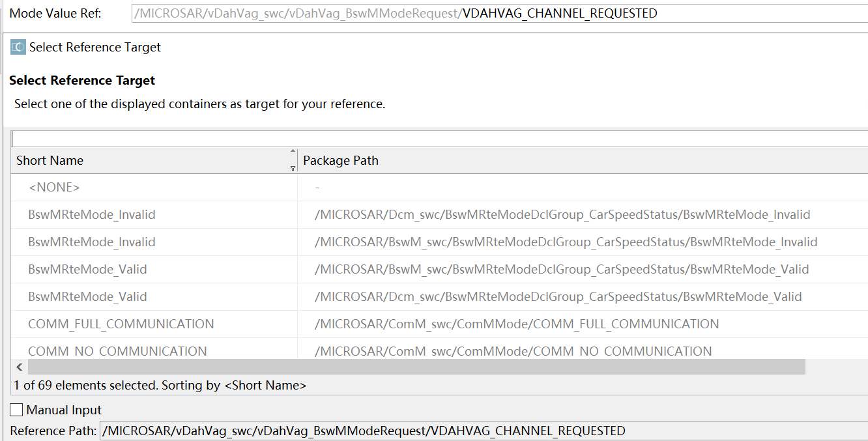Select the COMM_FULL_COMMUNICATION row
The width and height of the screenshot is (868, 441).
pyautogui.click(x=439, y=324)
